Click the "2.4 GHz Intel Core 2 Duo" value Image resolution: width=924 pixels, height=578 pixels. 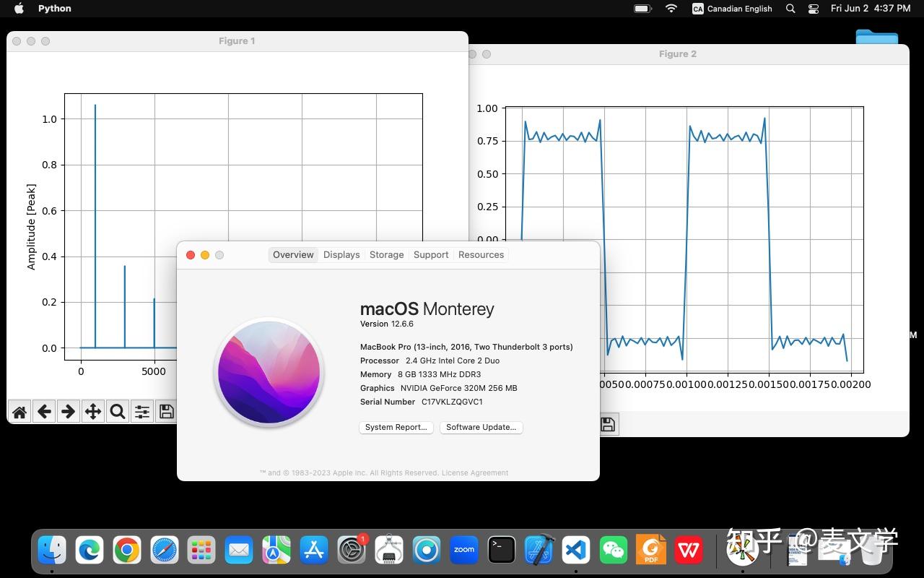point(453,361)
